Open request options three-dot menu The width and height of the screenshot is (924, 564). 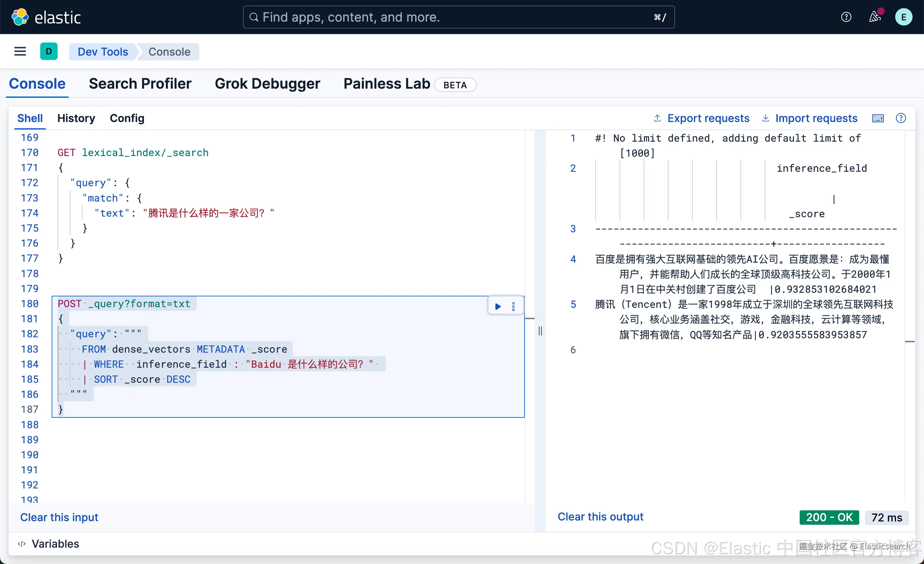click(513, 307)
